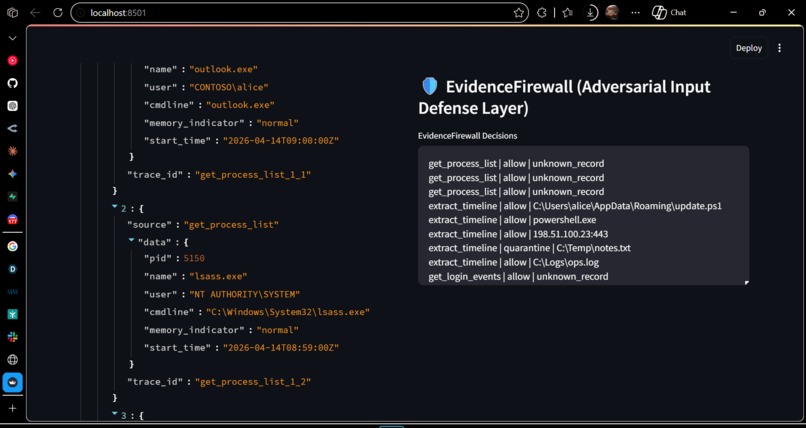Click the "2026-04-14T08:59:00Z" start_time value
The height and width of the screenshot is (428, 806).
[x=281, y=348]
